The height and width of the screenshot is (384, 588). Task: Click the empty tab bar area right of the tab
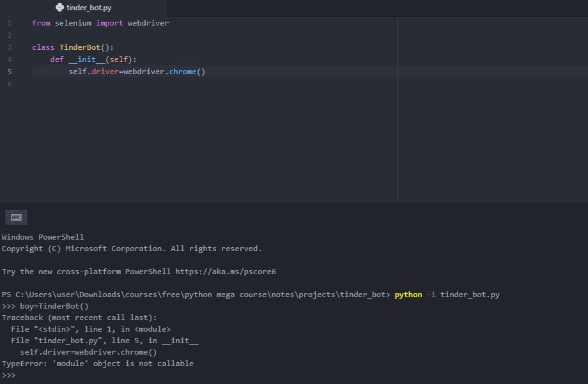377,8
